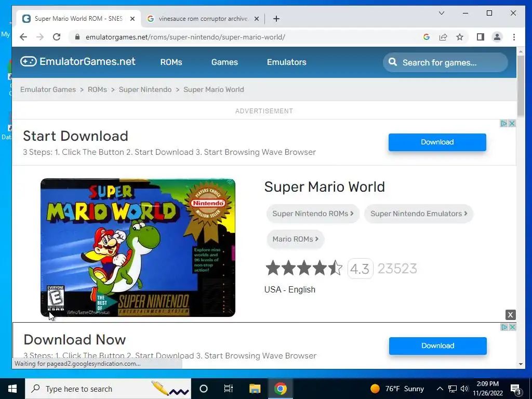The width and height of the screenshot is (532, 399).
Task: Open the notification center icon
Action: [515, 389]
